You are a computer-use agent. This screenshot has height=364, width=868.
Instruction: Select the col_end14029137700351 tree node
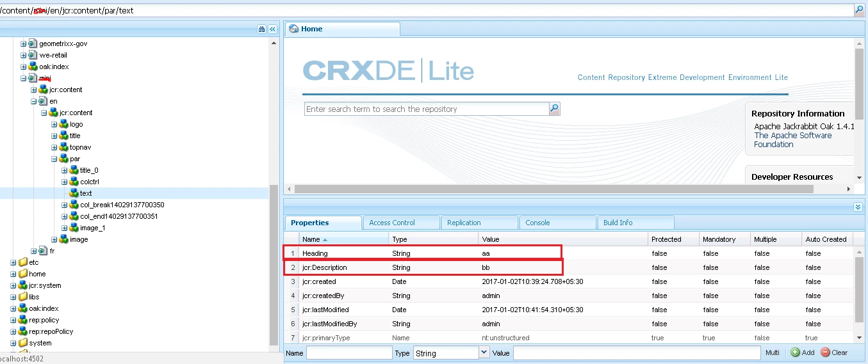tap(119, 216)
